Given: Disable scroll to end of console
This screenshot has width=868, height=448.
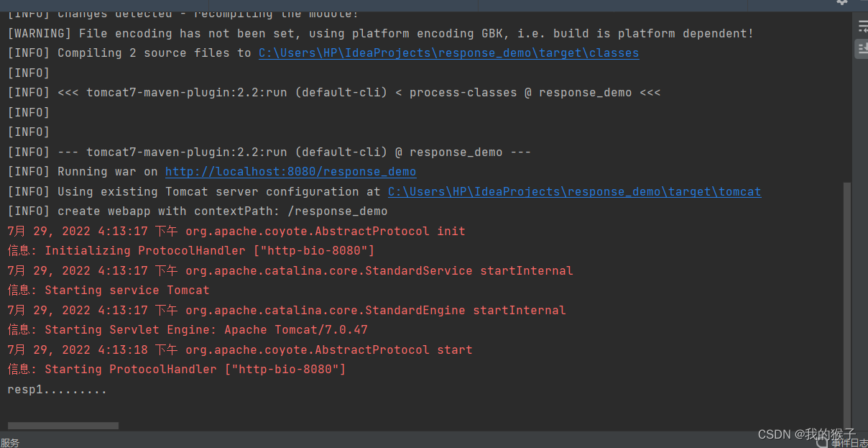Looking at the screenshot, I should point(862,49).
